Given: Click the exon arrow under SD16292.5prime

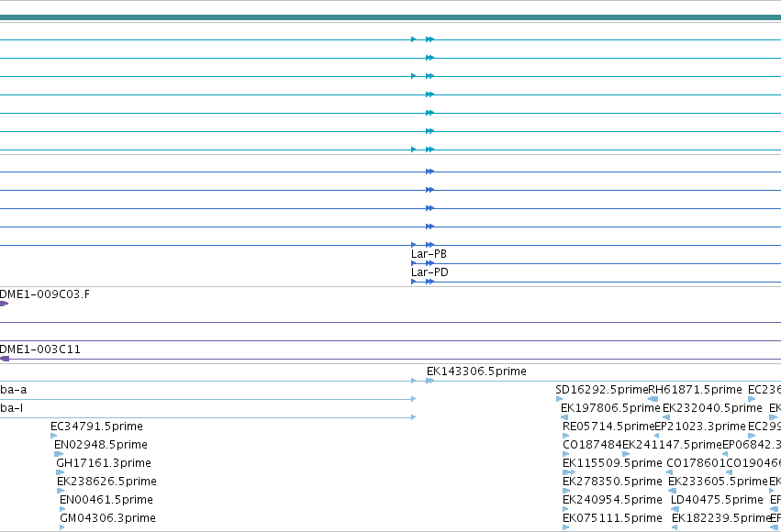Looking at the screenshot, I should point(559,399).
